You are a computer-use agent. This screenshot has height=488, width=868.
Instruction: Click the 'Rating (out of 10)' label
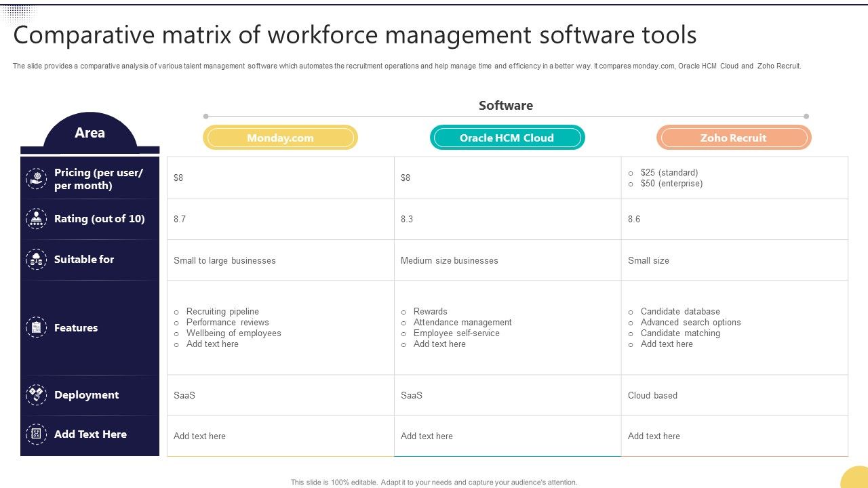100,219
